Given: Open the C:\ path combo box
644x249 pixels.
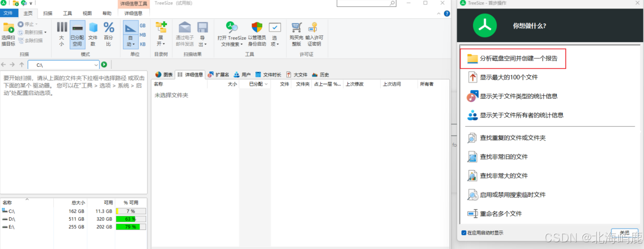Looking at the screenshot, I should [63, 65].
